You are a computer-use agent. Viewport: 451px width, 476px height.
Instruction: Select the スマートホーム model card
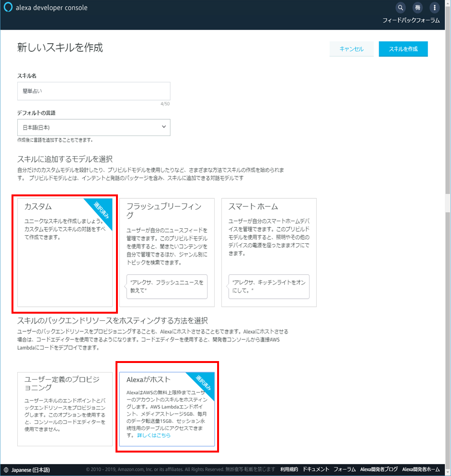[x=269, y=252]
